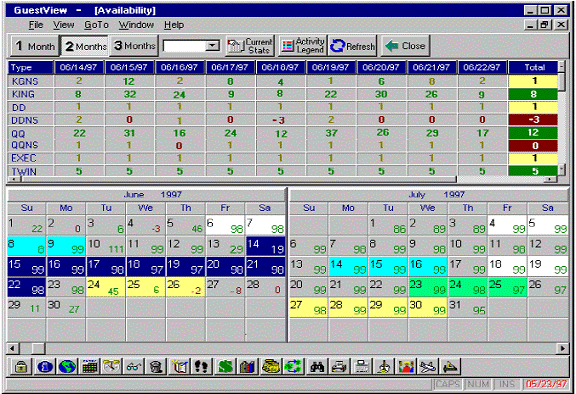The image size is (576, 394).
Task: Select July 4 on the calendar
Action: (x=507, y=225)
